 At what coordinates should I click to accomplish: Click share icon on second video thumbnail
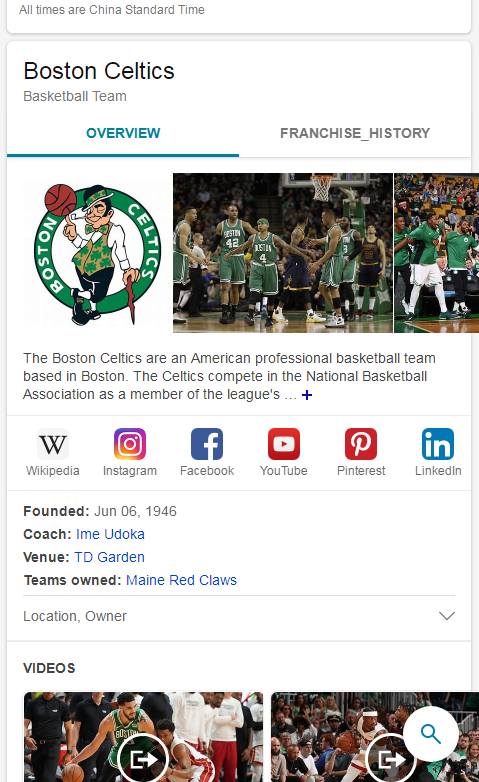point(391,759)
